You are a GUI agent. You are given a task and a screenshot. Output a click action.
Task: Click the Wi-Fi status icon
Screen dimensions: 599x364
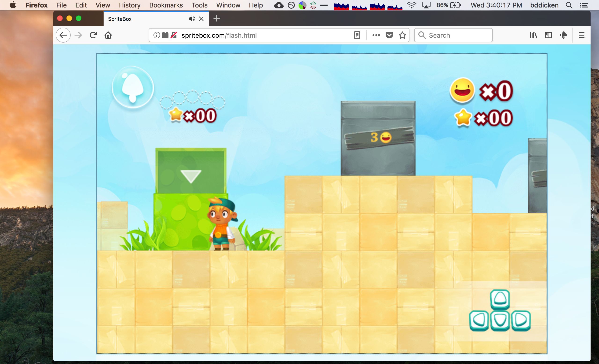[411, 5]
